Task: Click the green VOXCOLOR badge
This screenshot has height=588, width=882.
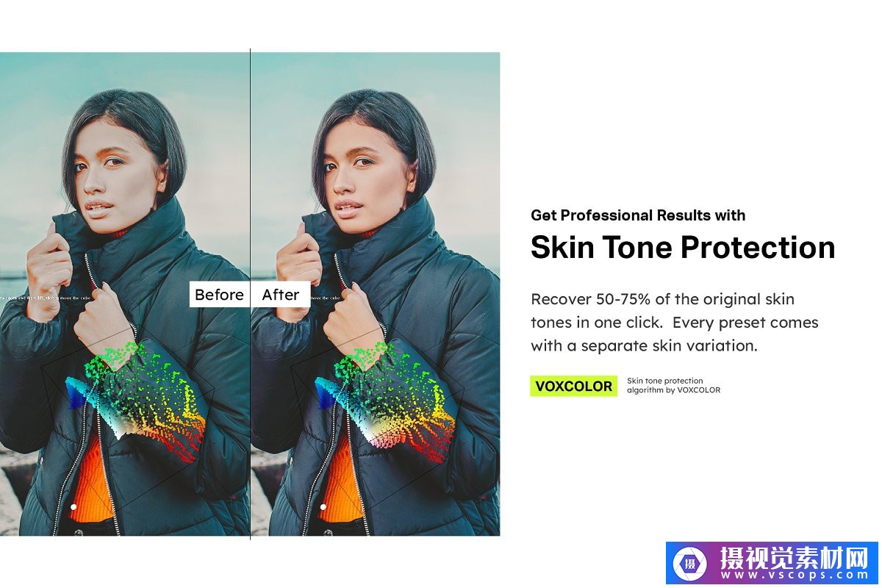Action: pos(574,386)
